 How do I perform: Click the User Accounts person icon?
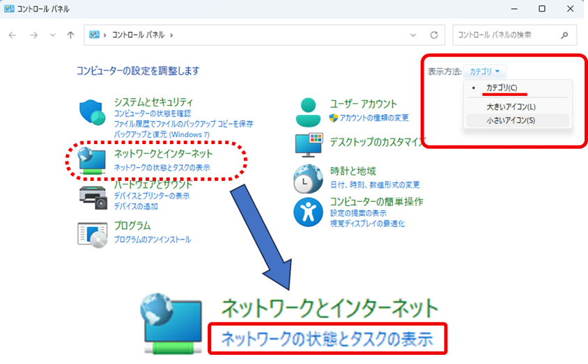(x=308, y=111)
